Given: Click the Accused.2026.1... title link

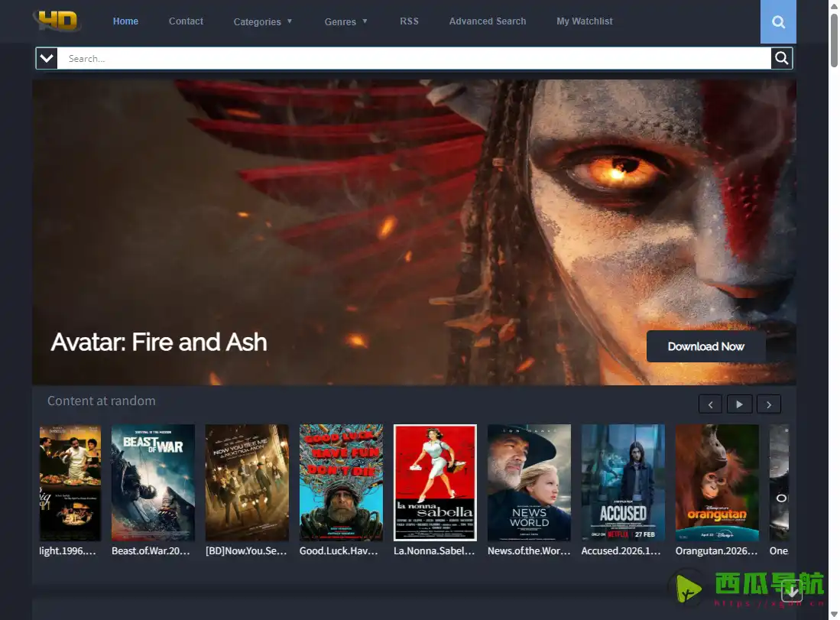Looking at the screenshot, I should [x=621, y=551].
